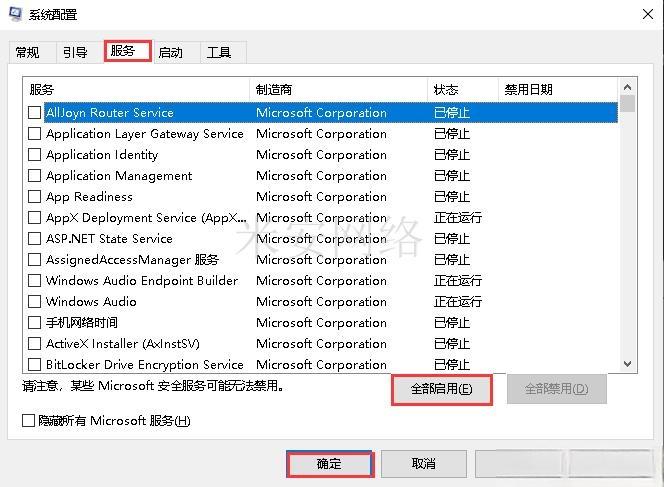Image resolution: width=664 pixels, height=487 pixels.
Task: Sort by the 服务 column header
Action: 135,89
